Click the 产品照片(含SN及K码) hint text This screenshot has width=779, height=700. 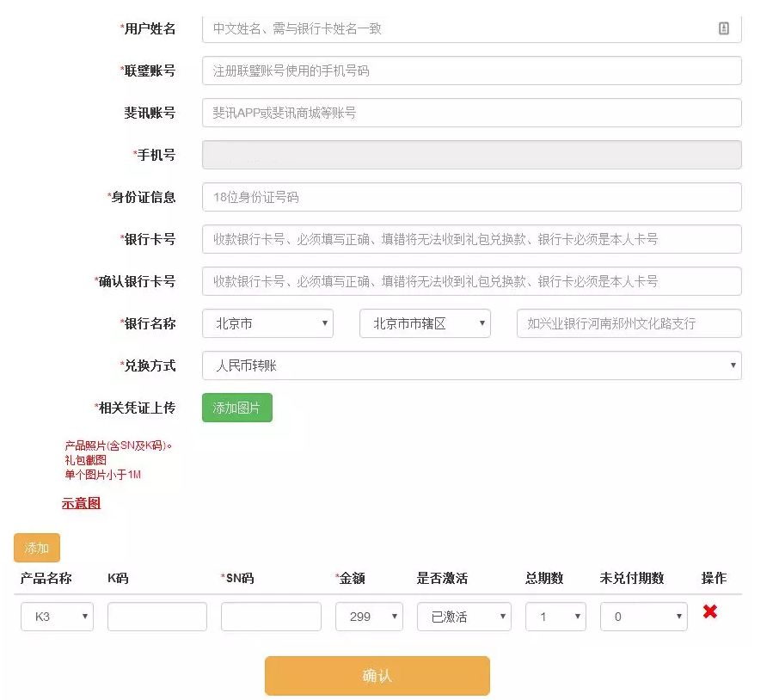pos(119,445)
